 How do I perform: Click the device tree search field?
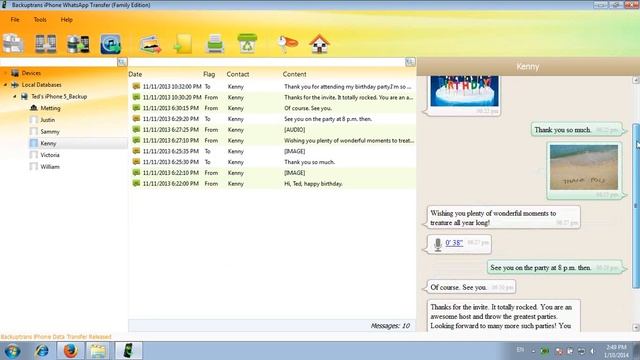click(58, 62)
